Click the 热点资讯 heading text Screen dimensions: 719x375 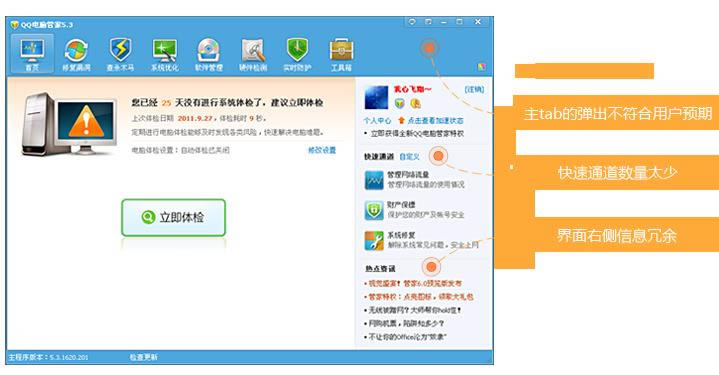(x=380, y=269)
